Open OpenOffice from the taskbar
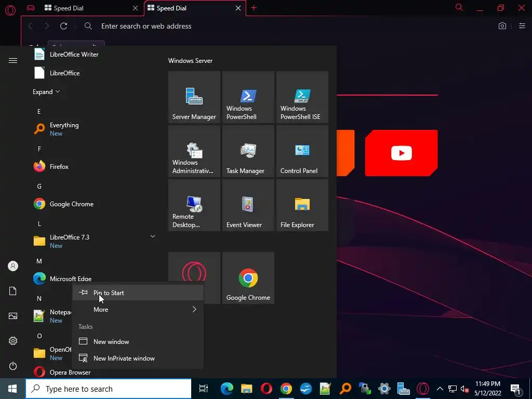The image size is (532, 399). (x=305, y=389)
